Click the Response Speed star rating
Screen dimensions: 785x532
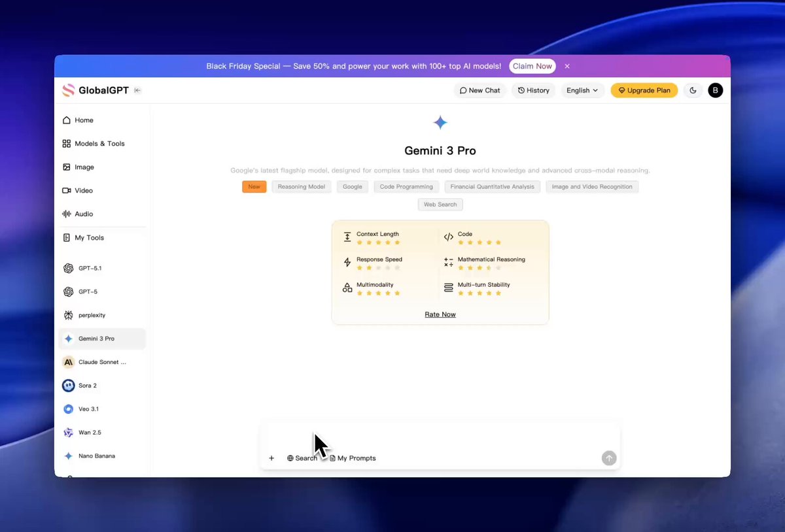[x=378, y=268]
